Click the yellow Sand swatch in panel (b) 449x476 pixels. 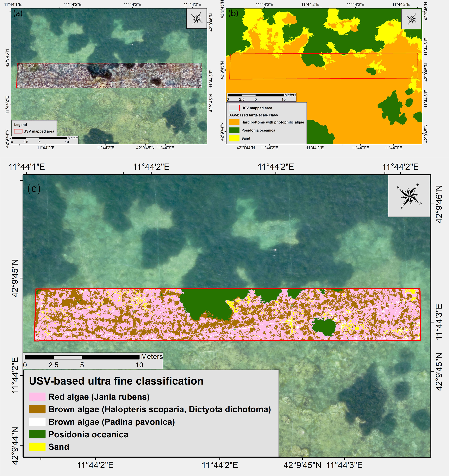coord(234,138)
